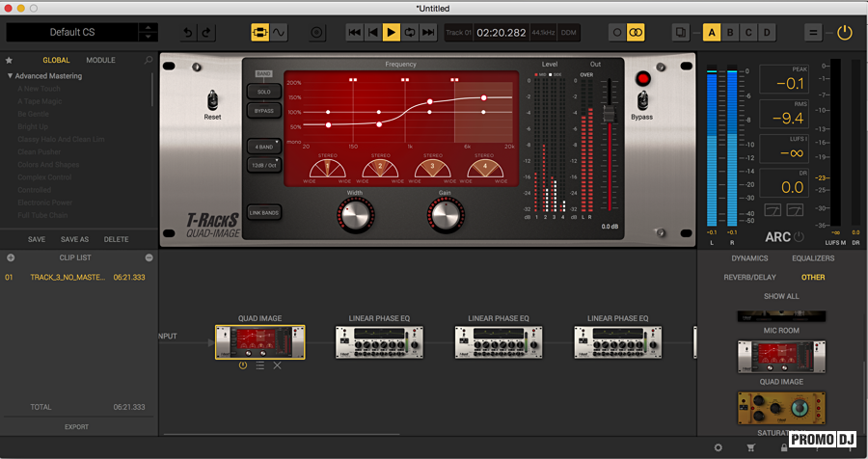868x459 pixels.
Task: Flip the Quad-Image Reset switch
Action: (x=212, y=101)
